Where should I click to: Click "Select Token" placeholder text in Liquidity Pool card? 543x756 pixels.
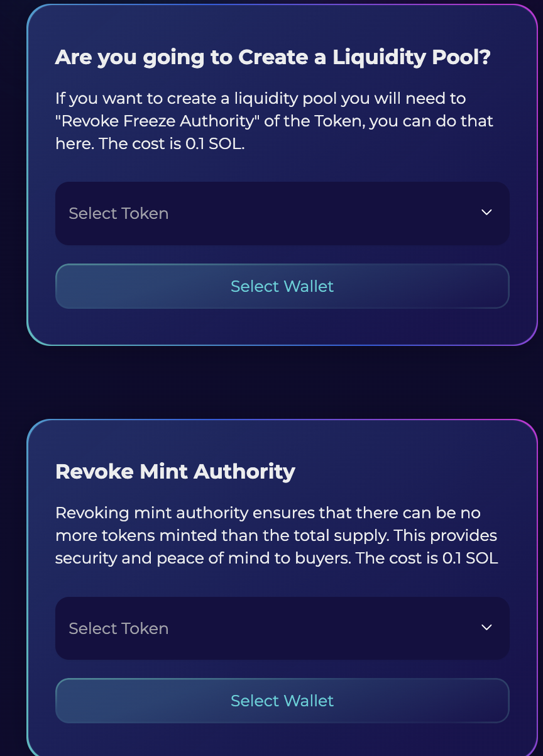[x=119, y=214]
